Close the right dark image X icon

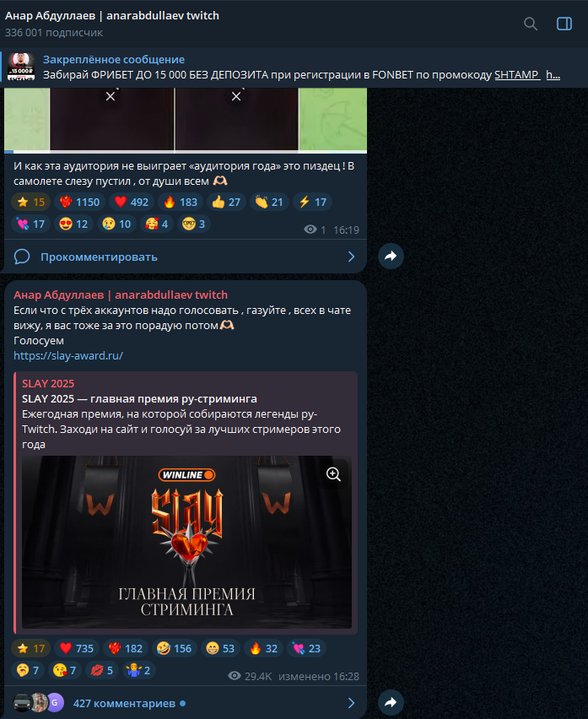(236, 96)
